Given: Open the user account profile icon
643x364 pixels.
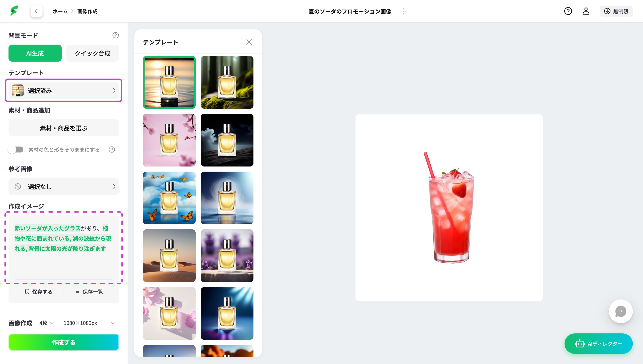Looking at the screenshot, I should tap(586, 11).
